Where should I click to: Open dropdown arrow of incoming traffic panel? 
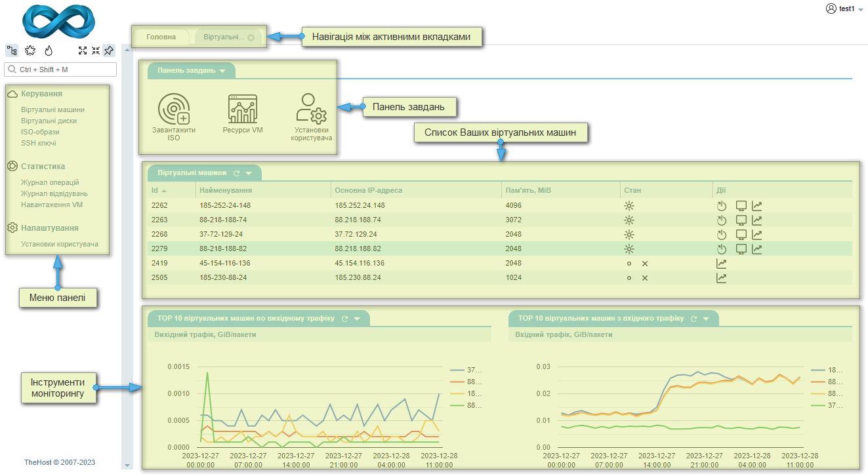click(707, 319)
